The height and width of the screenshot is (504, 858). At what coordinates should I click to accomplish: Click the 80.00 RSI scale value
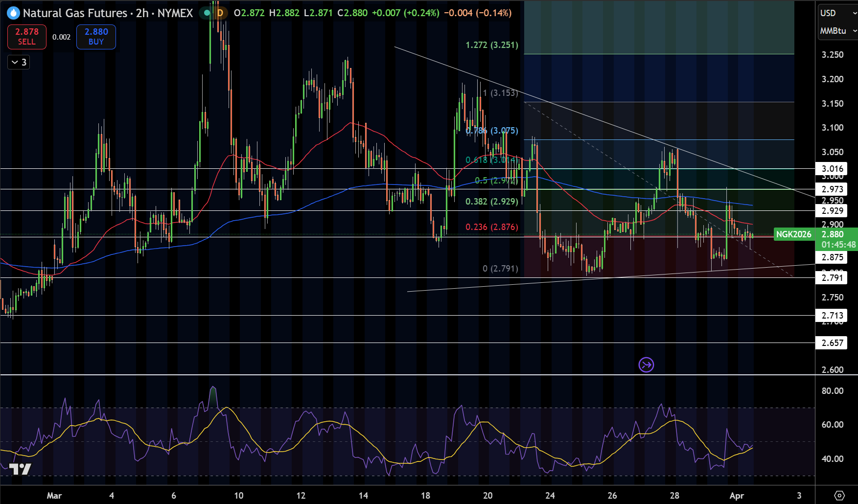[833, 391]
